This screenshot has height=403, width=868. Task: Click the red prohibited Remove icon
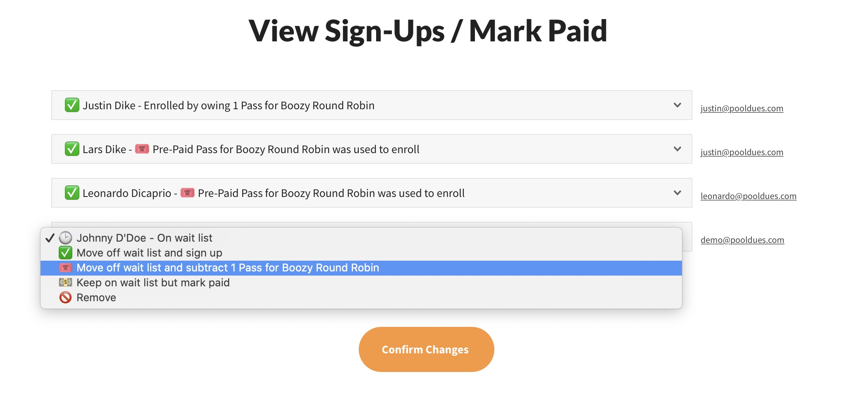[x=65, y=297]
